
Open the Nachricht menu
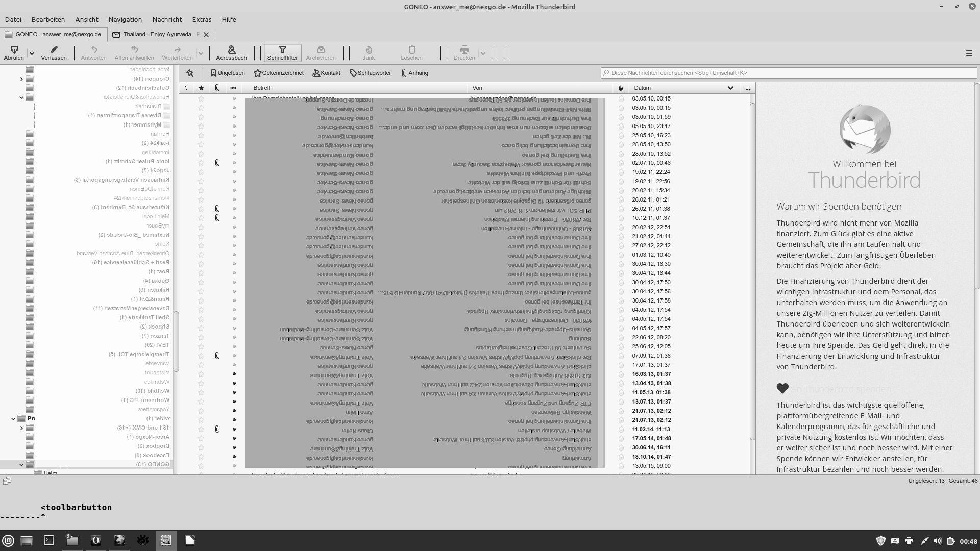tap(167, 19)
